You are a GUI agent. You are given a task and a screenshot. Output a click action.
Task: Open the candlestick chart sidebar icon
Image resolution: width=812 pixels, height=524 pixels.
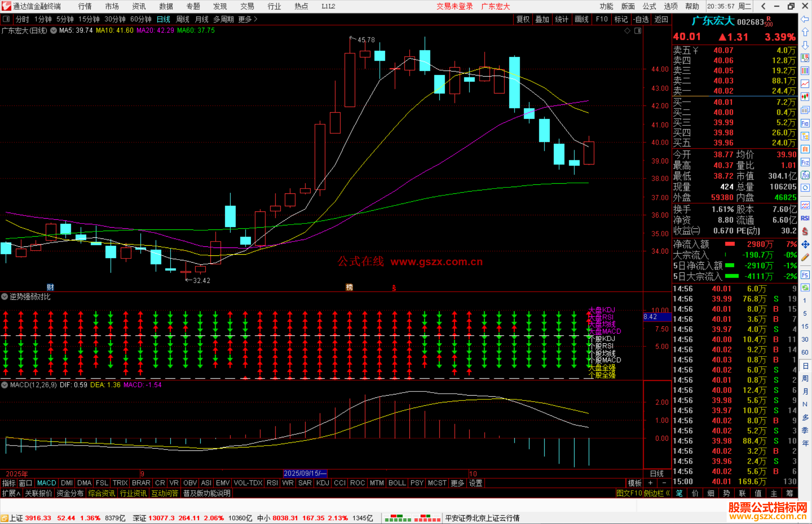[805, 97]
